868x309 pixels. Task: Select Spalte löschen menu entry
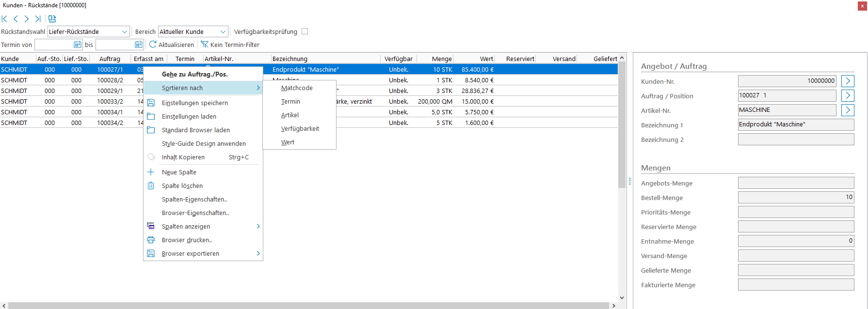click(182, 186)
